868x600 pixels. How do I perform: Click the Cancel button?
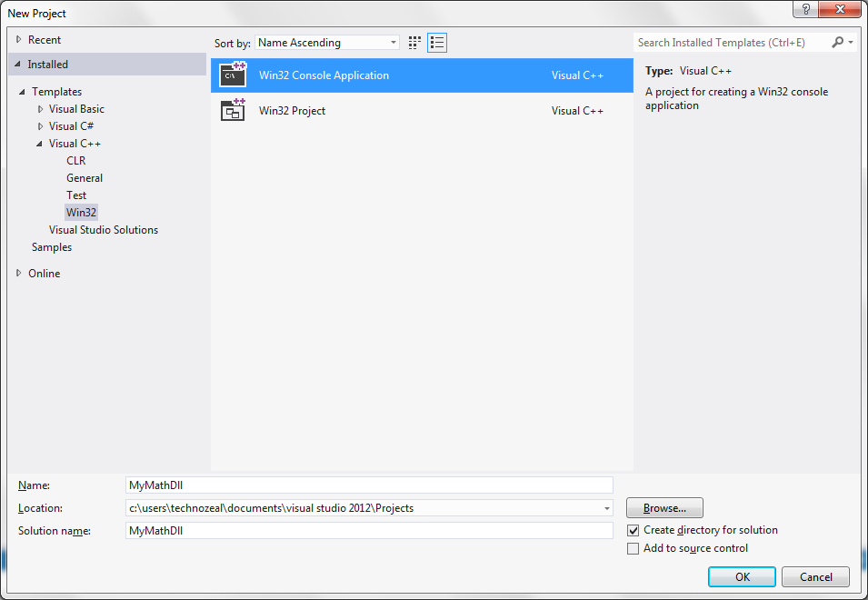pyautogui.click(x=815, y=576)
